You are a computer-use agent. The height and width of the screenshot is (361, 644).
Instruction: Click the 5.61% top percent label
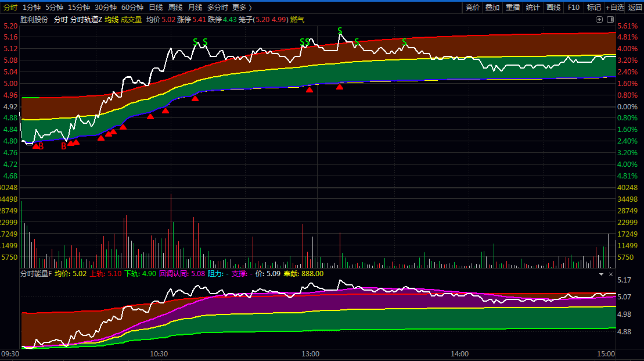pyautogui.click(x=627, y=26)
